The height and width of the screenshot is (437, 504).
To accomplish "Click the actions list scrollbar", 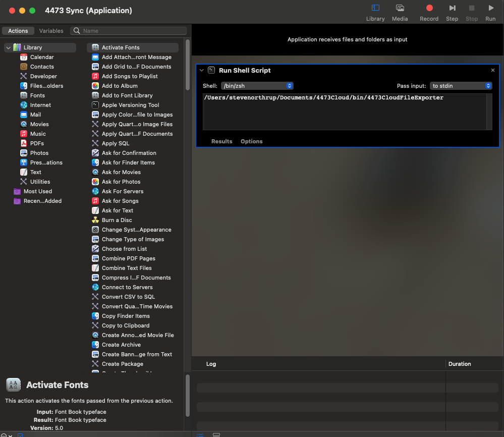I will (x=187, y=65).
